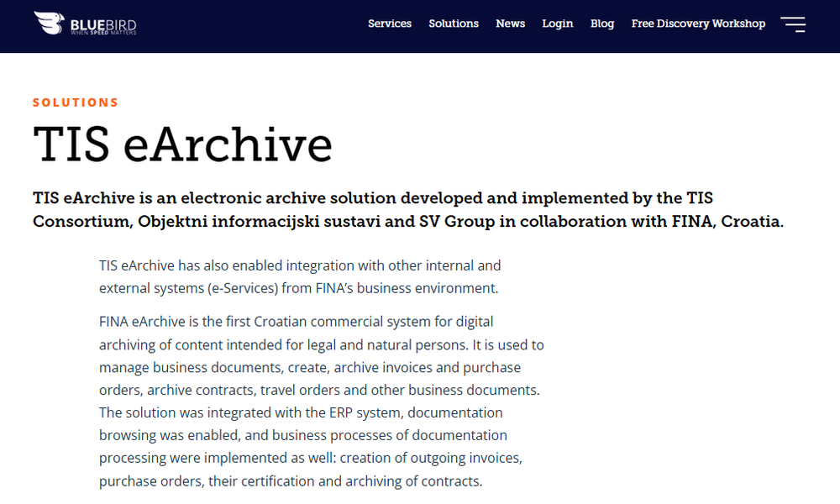Open the Services menu item
This screenshot has width=840, height=504.
click(390, 24)
